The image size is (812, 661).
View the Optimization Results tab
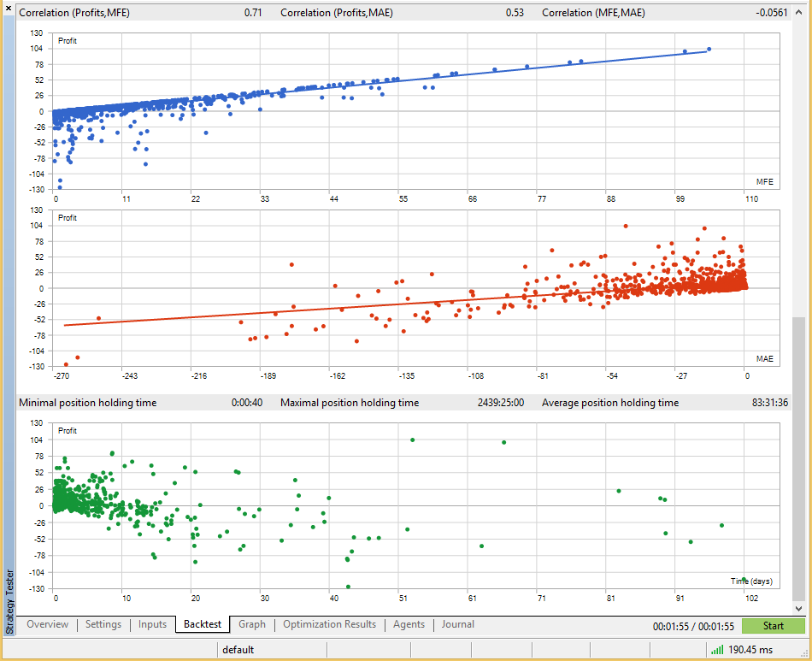[329, 625]
